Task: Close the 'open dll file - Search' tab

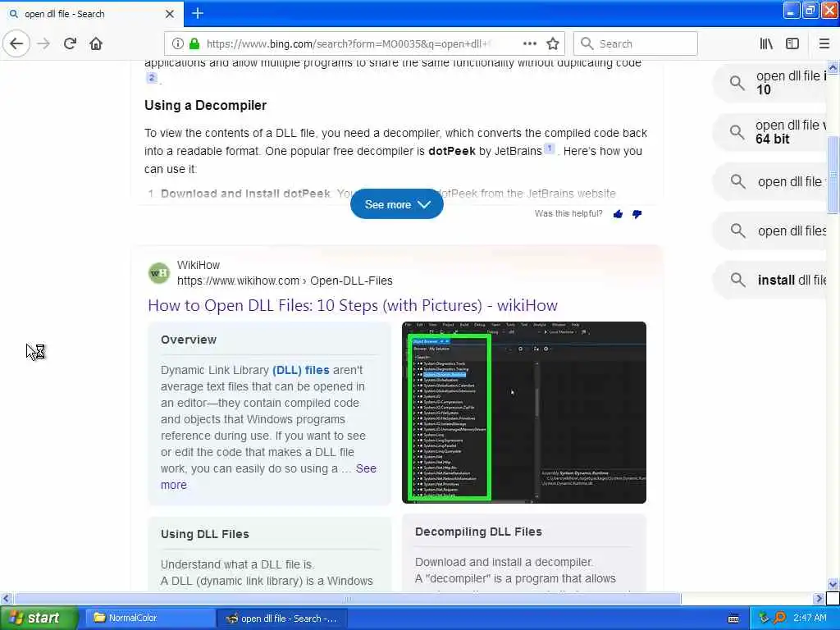Action: pos(170,14)
